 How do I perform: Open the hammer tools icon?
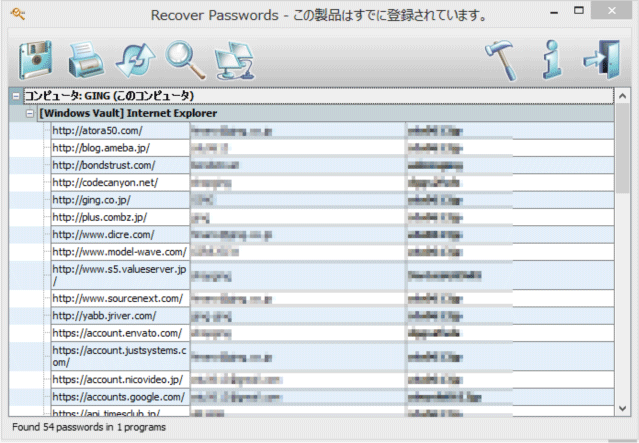pyautogui.click(x=502, y=60)
